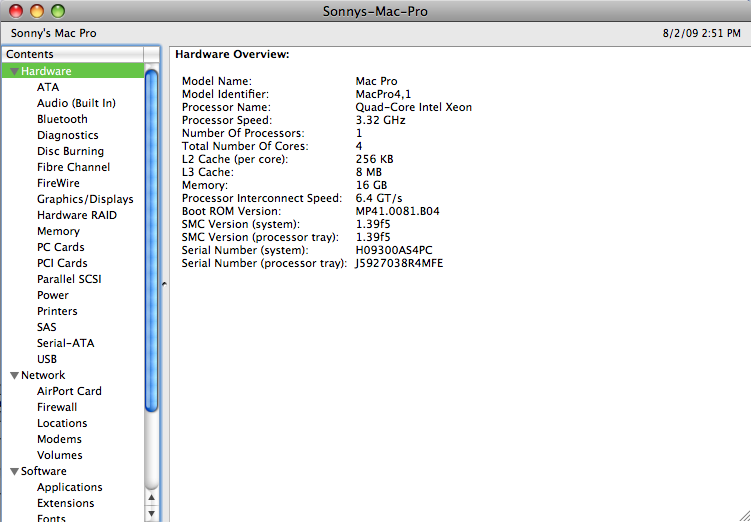This screenshot has width=751, height=522.
Task: Choose Parallel SCSI entry
Action: 69,279
